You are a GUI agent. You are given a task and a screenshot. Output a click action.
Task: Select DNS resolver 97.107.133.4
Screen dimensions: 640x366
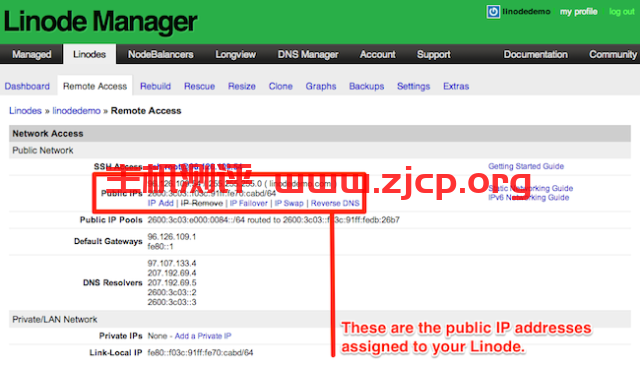[172, 263]
